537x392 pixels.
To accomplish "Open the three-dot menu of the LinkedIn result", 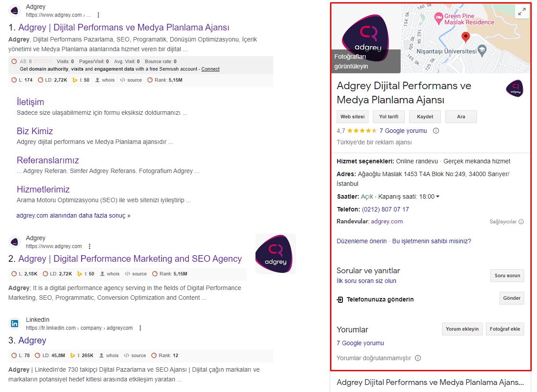I will pyautogui.click(x=140, y=328).
